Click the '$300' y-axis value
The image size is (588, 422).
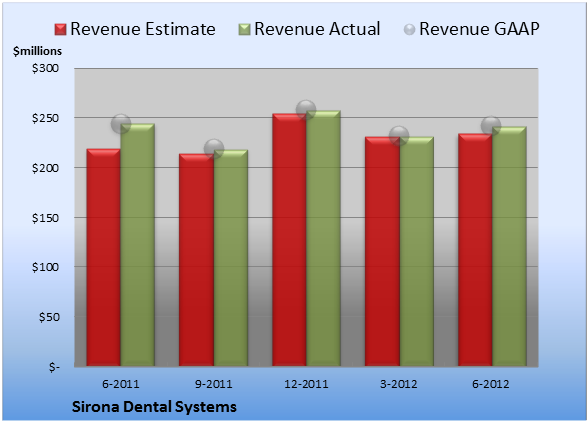45,68
